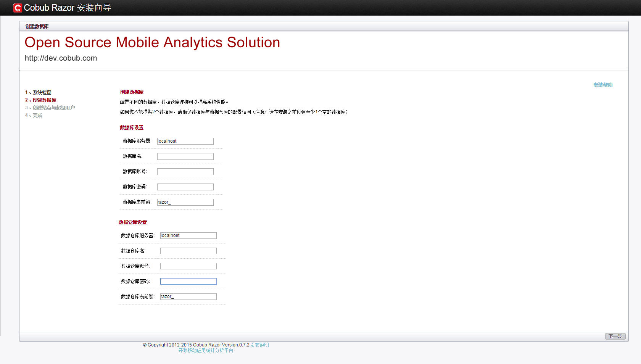Click the 创建数据库 panel header title
The image size is (641, 364).
pyautogui.click(x=37, y=26)
